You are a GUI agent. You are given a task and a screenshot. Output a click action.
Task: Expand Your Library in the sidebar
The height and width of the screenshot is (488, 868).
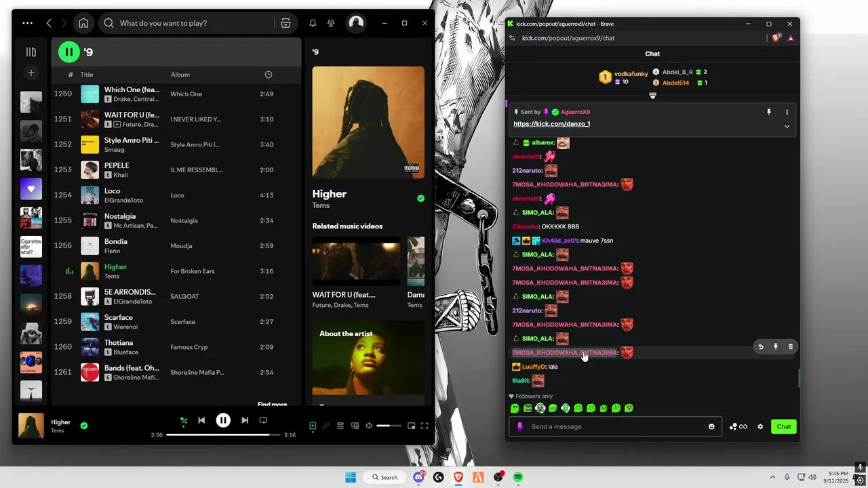pos(31,52)
